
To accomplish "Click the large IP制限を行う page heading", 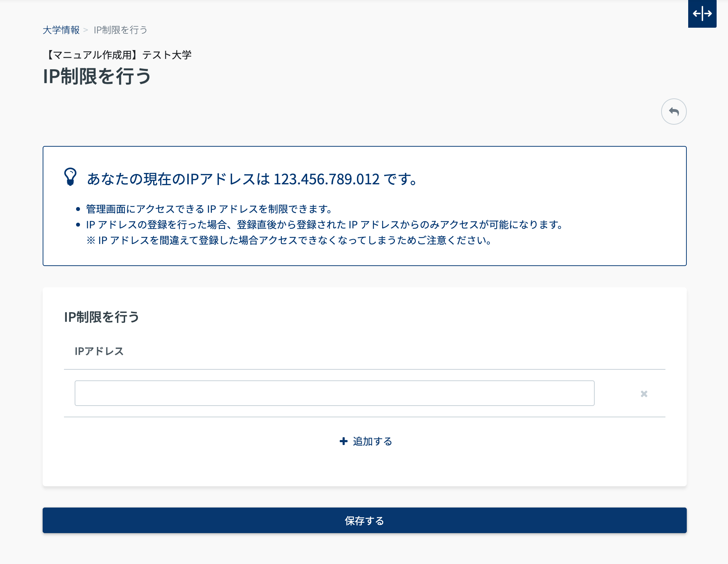I will pos(97,76).
